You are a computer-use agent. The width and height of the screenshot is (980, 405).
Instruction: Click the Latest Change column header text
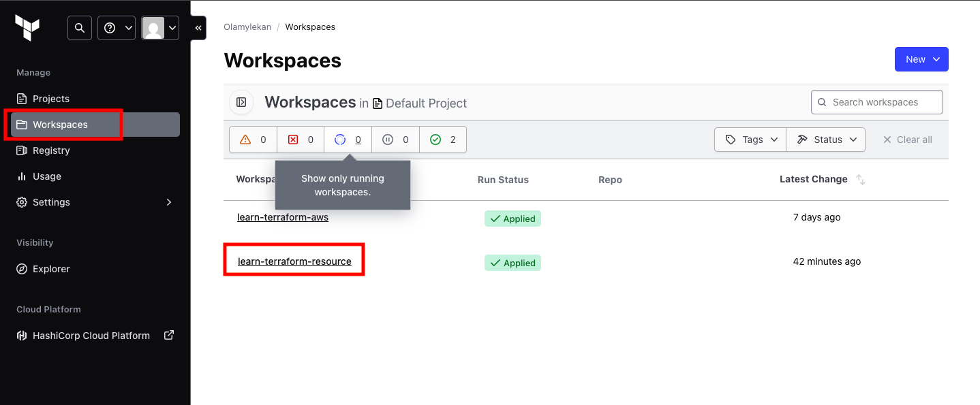click(x=814, y=179)
